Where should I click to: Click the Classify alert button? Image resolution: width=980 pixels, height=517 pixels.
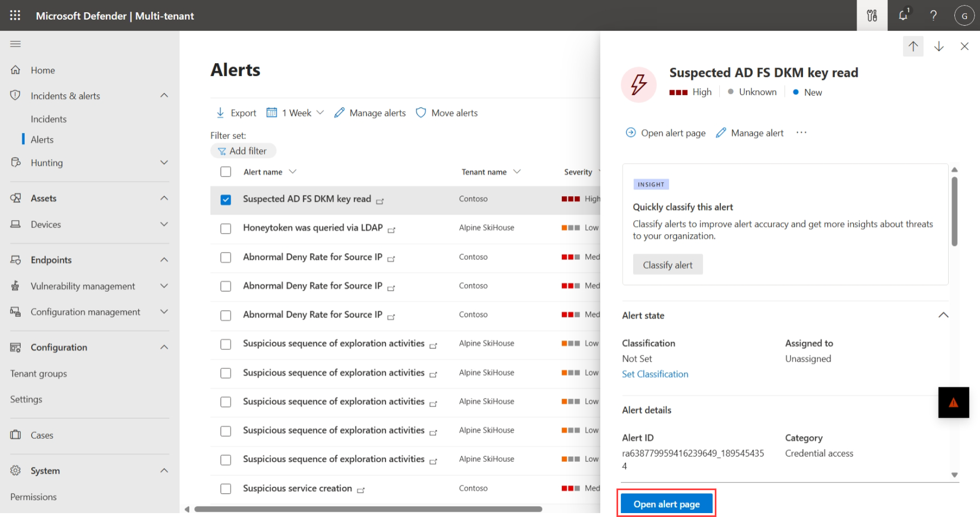pos(667,265)
